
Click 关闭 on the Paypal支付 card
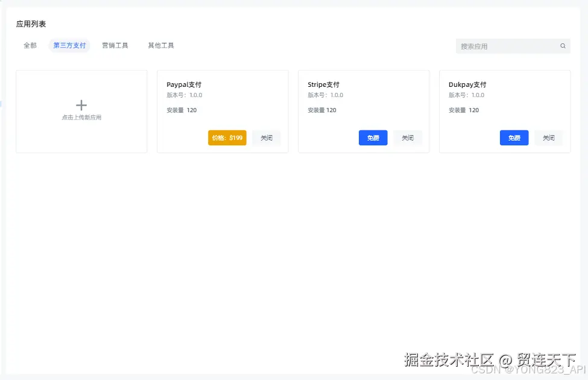click(x=267, y=138)
